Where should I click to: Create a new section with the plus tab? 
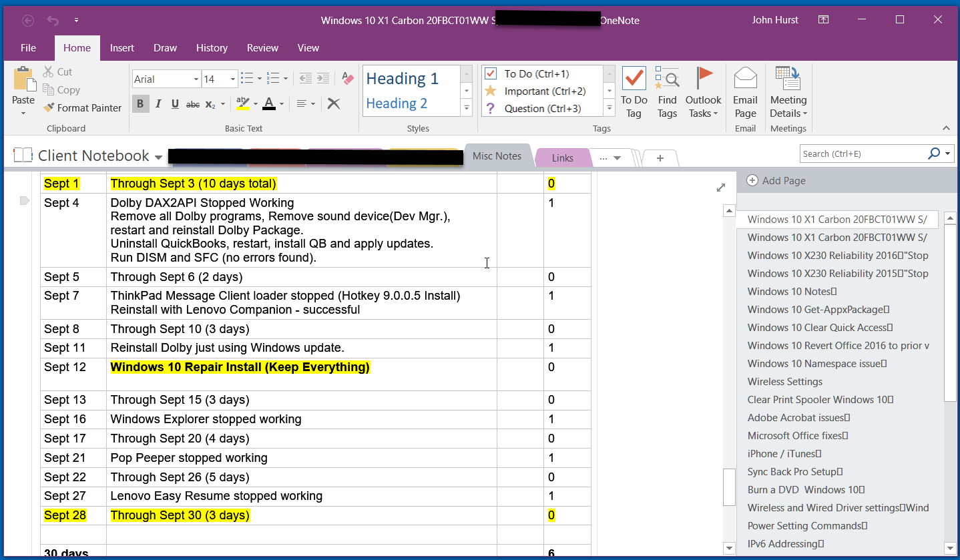click(x=660, y=158)
